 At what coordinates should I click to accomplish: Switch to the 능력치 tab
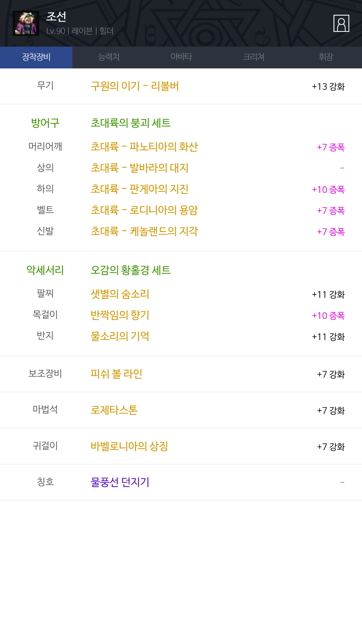[x=109, y=57]
